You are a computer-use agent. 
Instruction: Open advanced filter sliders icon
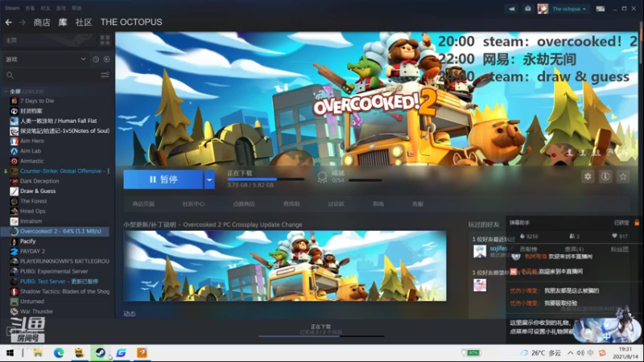pos(105,75)
